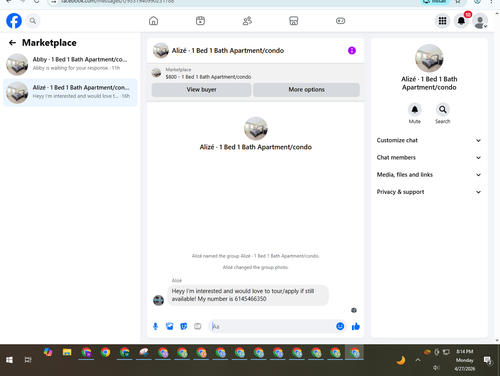The width and height of the screenshot is (500, 376).
Task: Open the Windows Start button
Action: [x=9, y=360]
